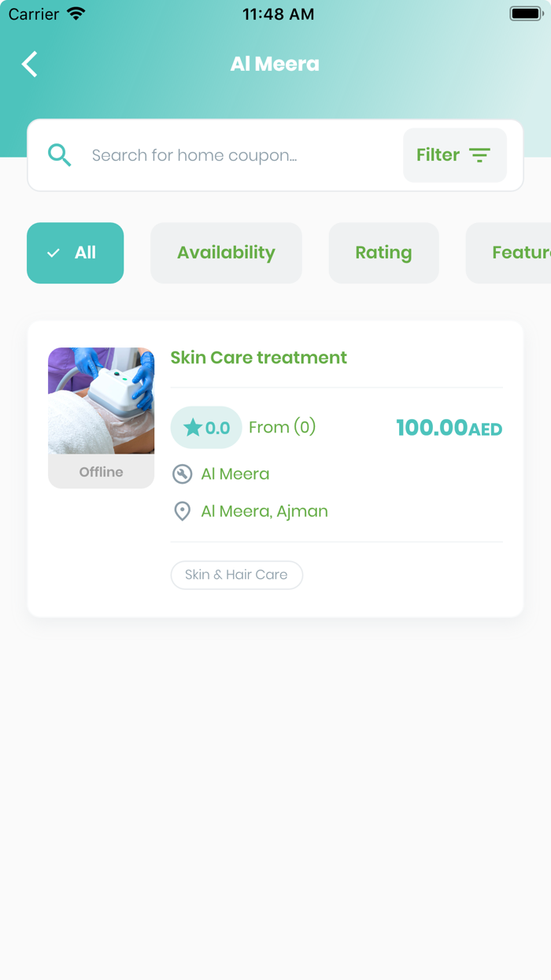Click the battery indicator in the status bar
The width and height of the screenshot is (551, 980).
pyautogui.click(x=525, y=13)
